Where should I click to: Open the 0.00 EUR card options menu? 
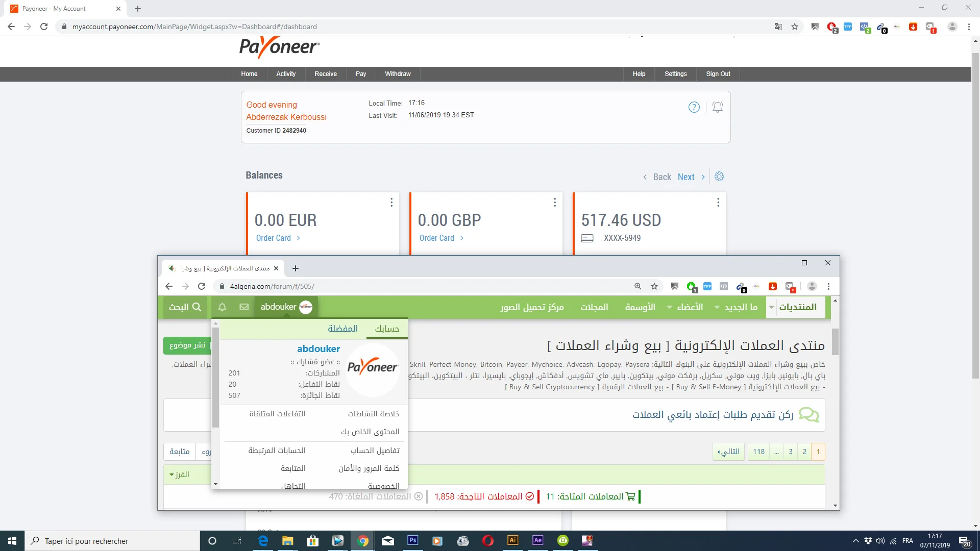[391, 203]
